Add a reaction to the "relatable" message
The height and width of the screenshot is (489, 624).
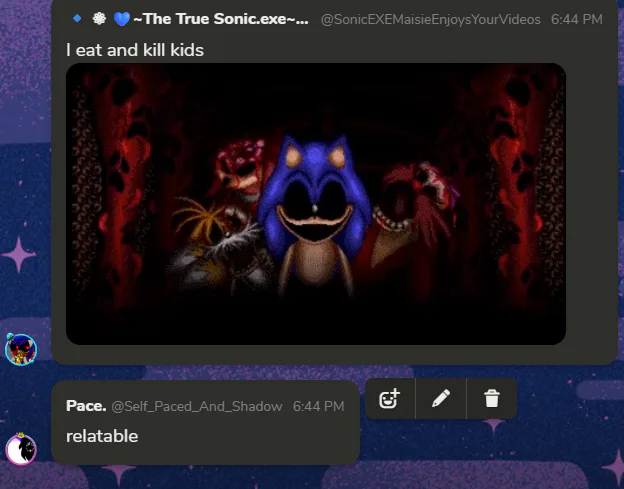click(390, 399)
